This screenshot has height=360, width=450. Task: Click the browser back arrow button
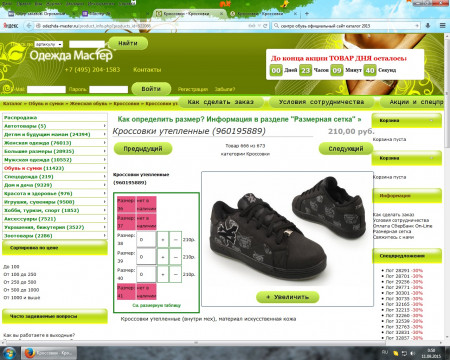click(29, 26)
